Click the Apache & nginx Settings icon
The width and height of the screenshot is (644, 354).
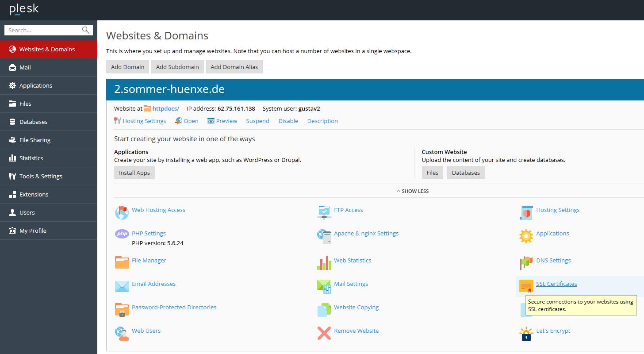(324, 236)
